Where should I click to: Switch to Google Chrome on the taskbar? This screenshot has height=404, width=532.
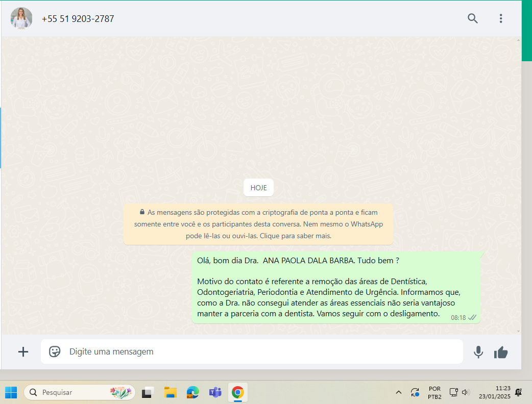pyautogui.click(x=238, y=392)
